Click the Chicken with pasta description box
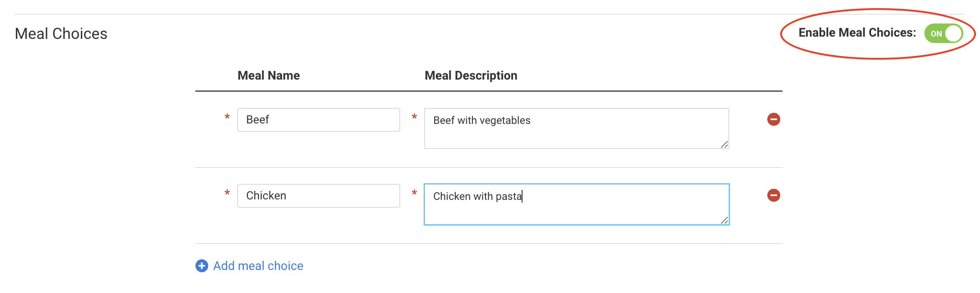This screenshot has height=293, width=980. pos(576,204)
